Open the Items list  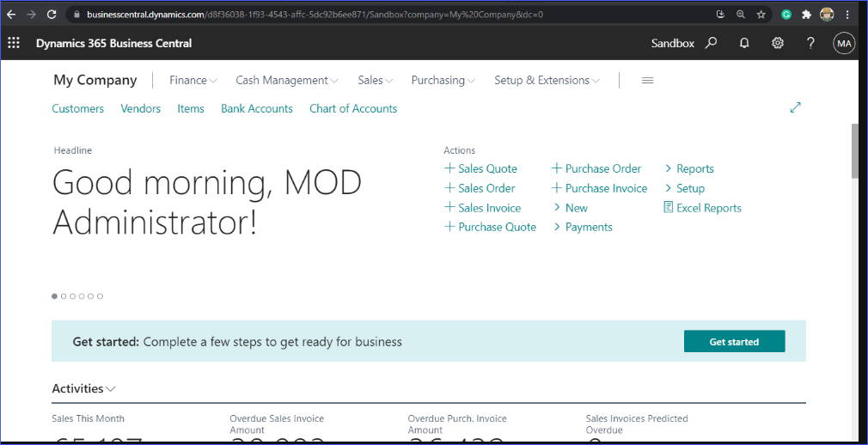point(191,108)
